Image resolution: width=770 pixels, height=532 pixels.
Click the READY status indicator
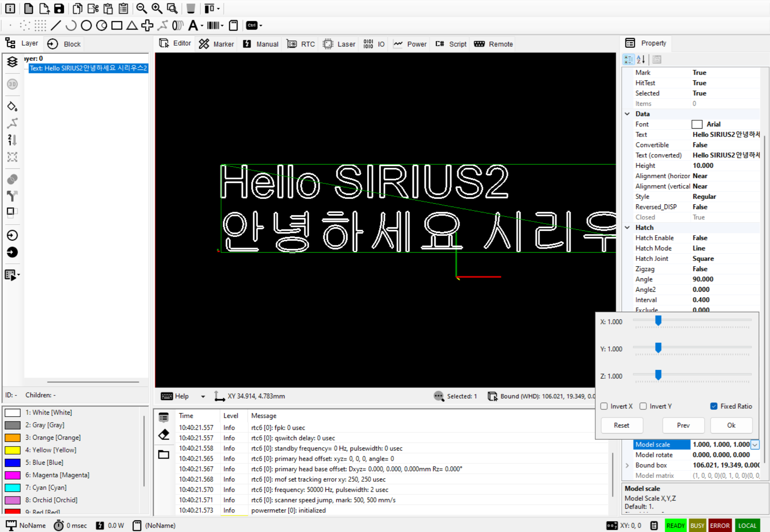pyautogui.click(x=675, y=525)
